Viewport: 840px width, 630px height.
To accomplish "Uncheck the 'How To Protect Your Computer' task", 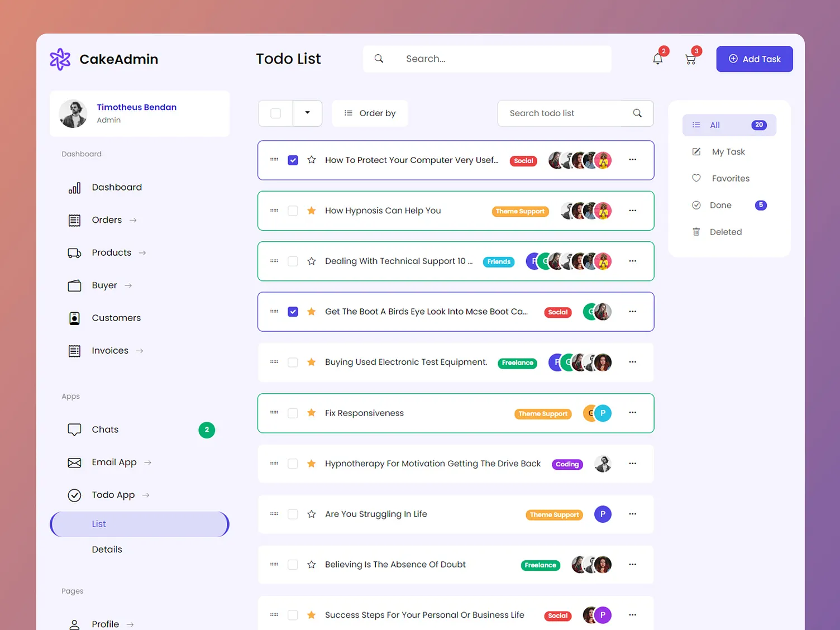I will tap(293, 160).
